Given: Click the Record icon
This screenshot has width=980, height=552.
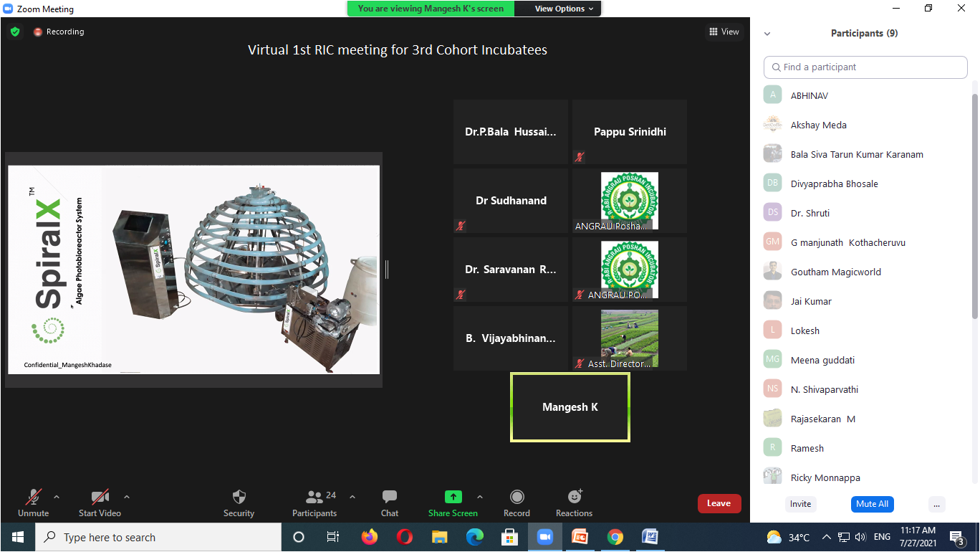Looking at the screenshot, I should pos(517,498).
